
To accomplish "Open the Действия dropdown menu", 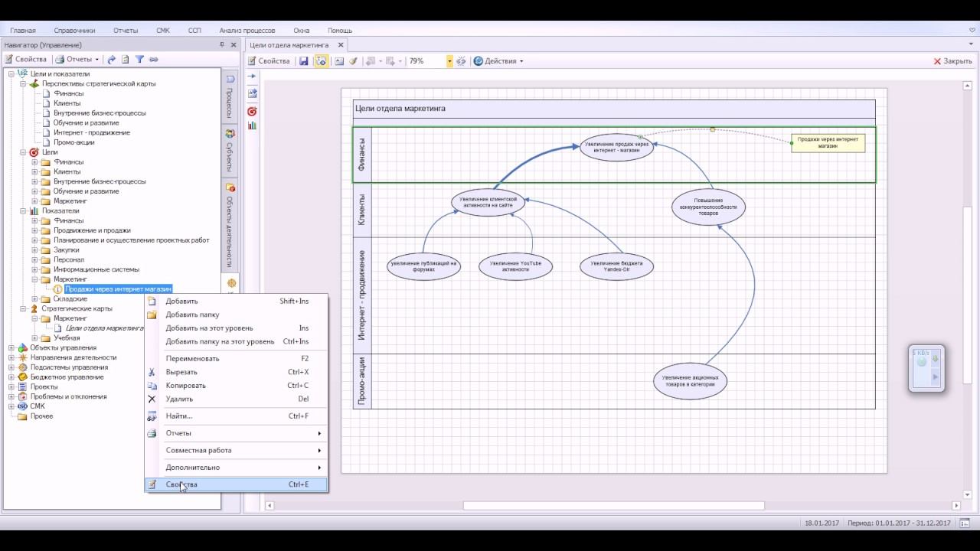I will [498, 61].
